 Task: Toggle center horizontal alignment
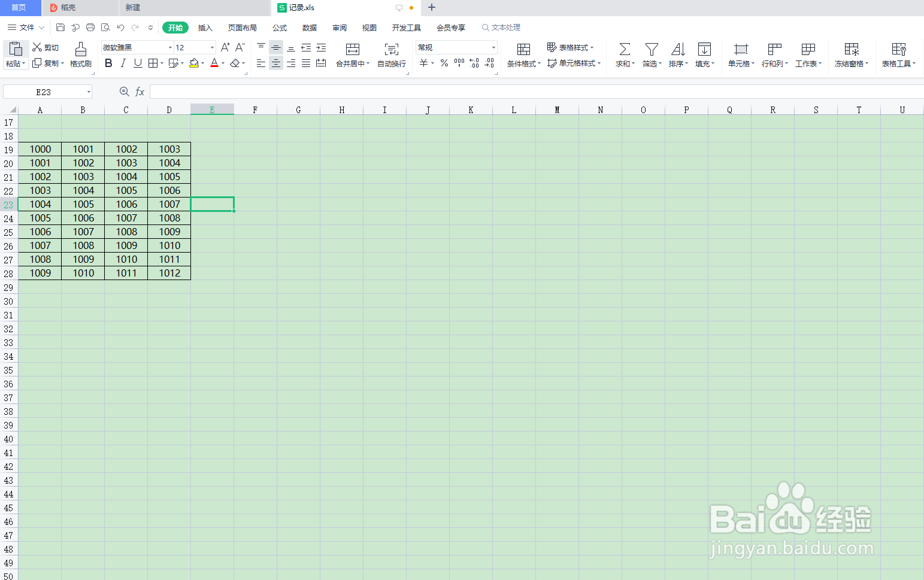(276, 63)
